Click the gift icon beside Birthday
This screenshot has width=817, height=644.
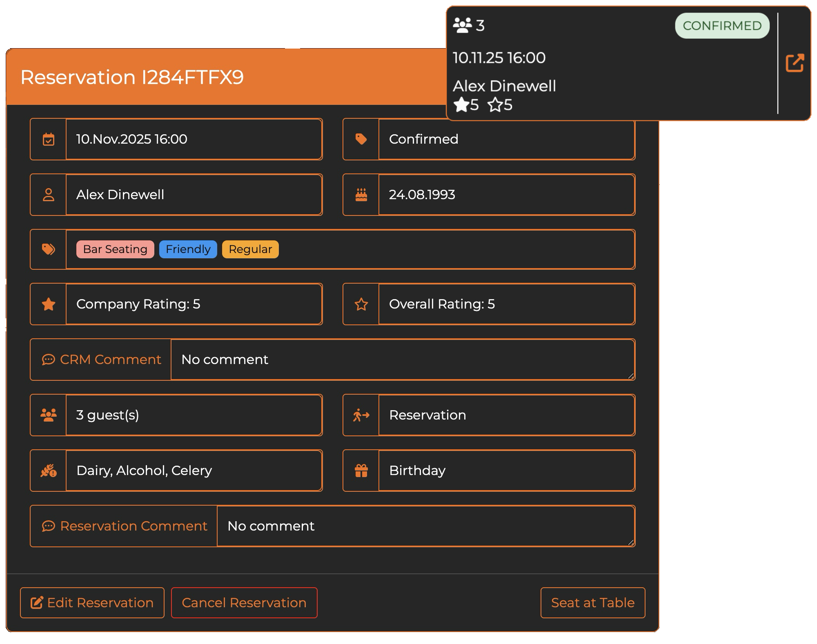(361, 470)
